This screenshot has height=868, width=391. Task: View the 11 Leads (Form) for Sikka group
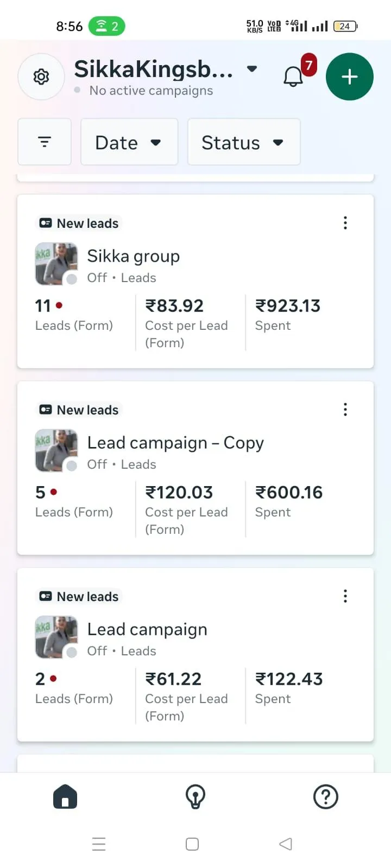[x=74, y=315]
